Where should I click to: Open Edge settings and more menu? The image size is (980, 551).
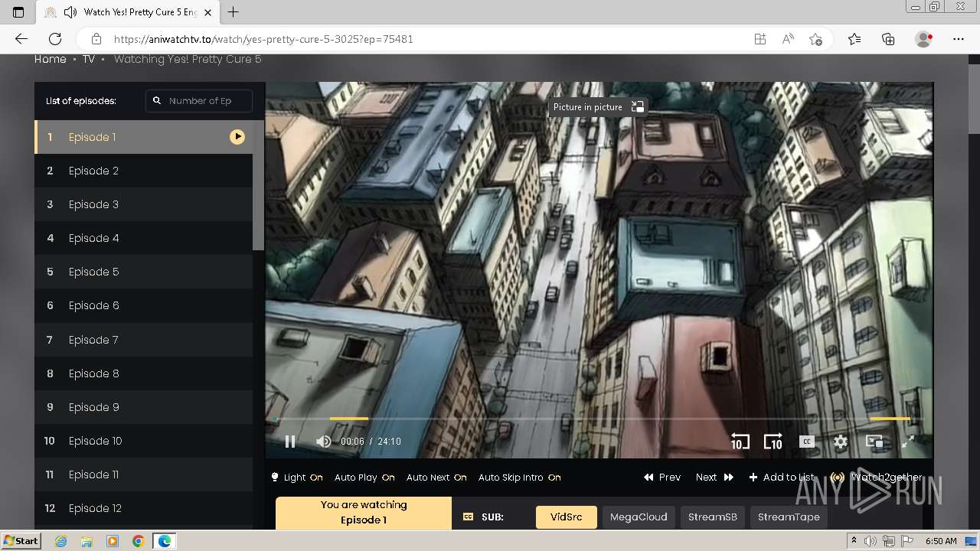[x=959, y=39]
